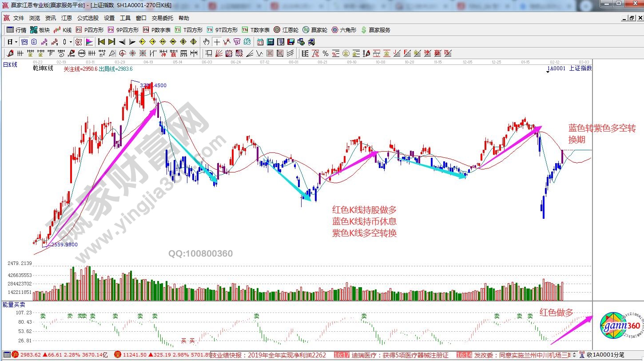Image resolution: width=644 pixels, height=361 pixels.
Task: Open the 六角形 hexagon tool
Action: tap(344, 30)
